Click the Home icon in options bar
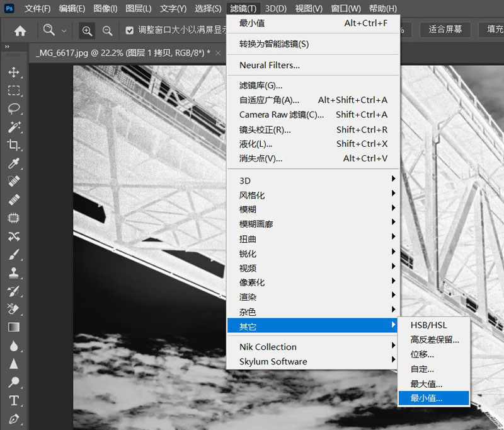The height and width of the screenshot is (430, 504). 20,31
